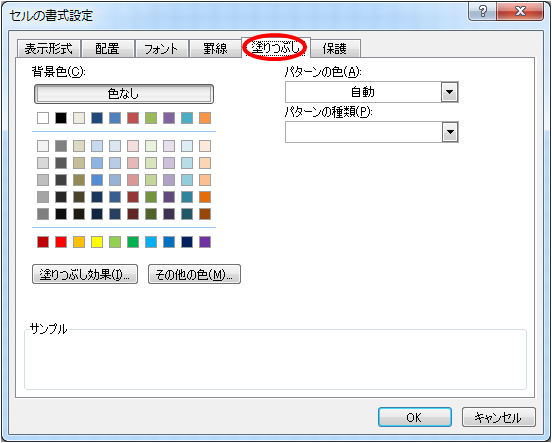Click the パターンの色(A): label

coord(323,72)
